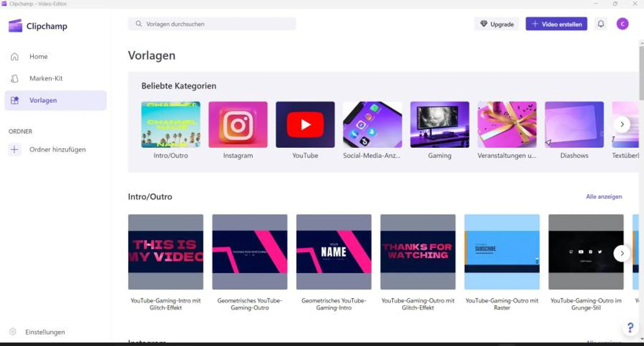Click the Textüberl... category tile

(x=626, y=125)
